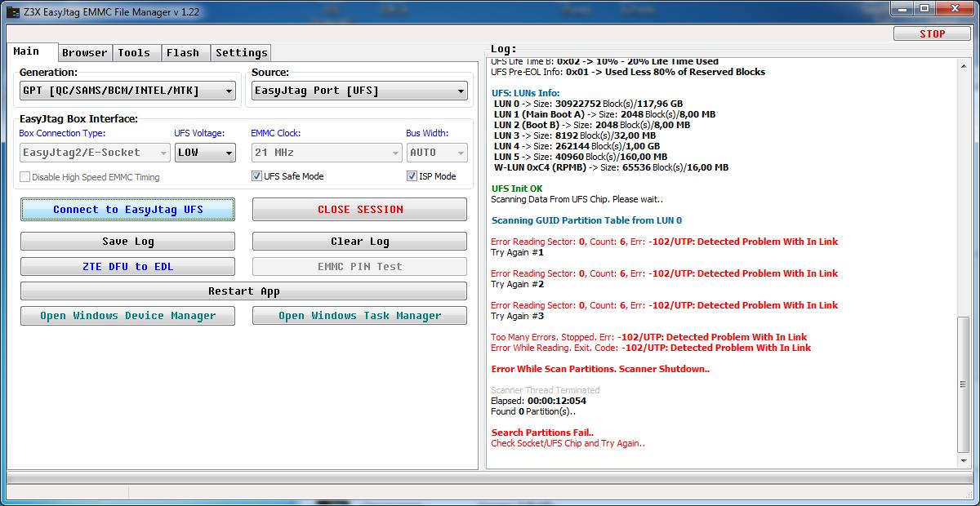980x506 pixels.
Task: Click the CLOSE SESSION button
Action: tap(359, 210)
